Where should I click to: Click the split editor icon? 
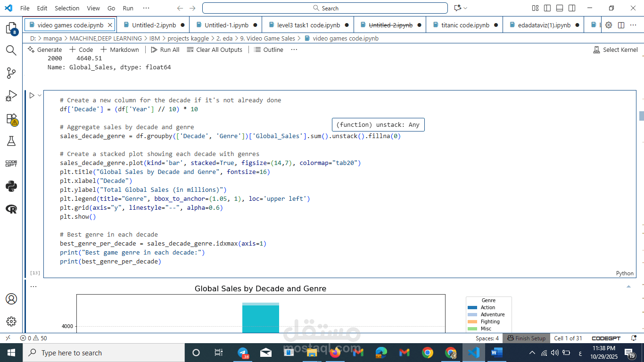(x=621, y=25)
